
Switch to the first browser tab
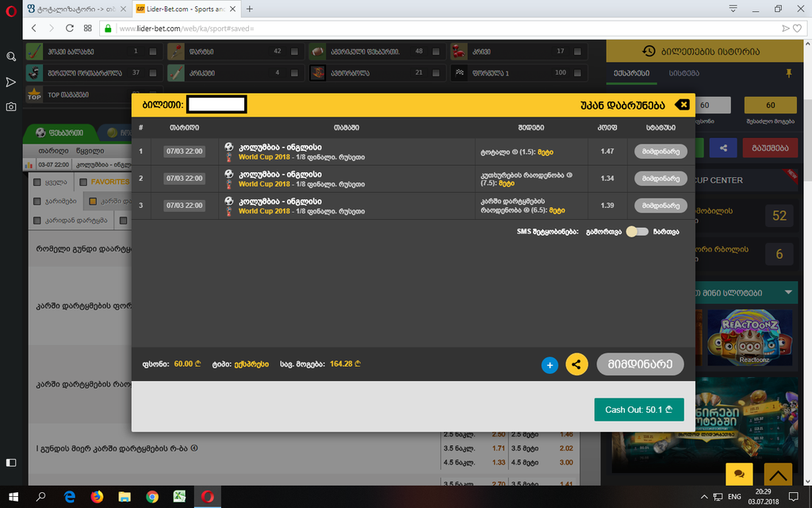coord(77,9)
